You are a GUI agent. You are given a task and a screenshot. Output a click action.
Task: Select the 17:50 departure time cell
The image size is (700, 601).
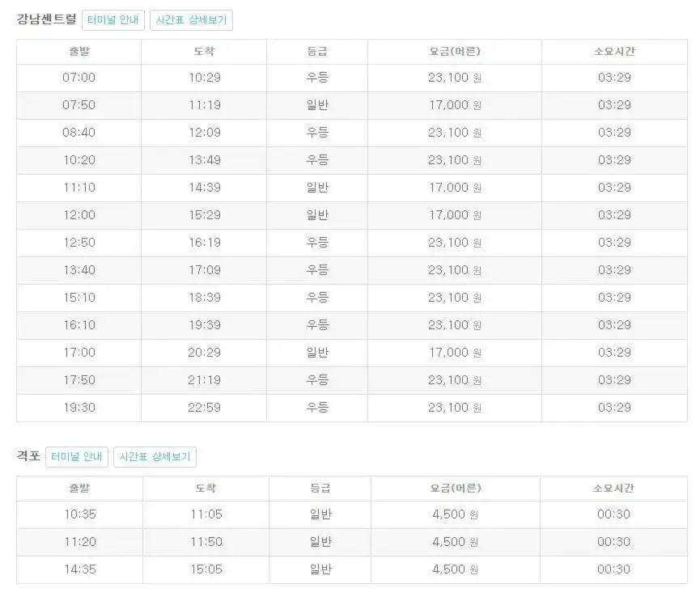(x=79, y=380)
